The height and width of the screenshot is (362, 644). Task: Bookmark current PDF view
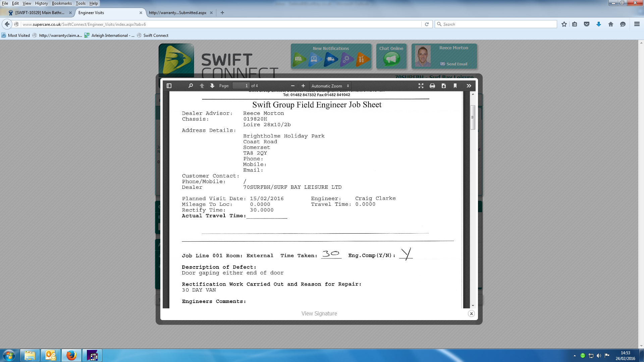[x=455, y=86]
